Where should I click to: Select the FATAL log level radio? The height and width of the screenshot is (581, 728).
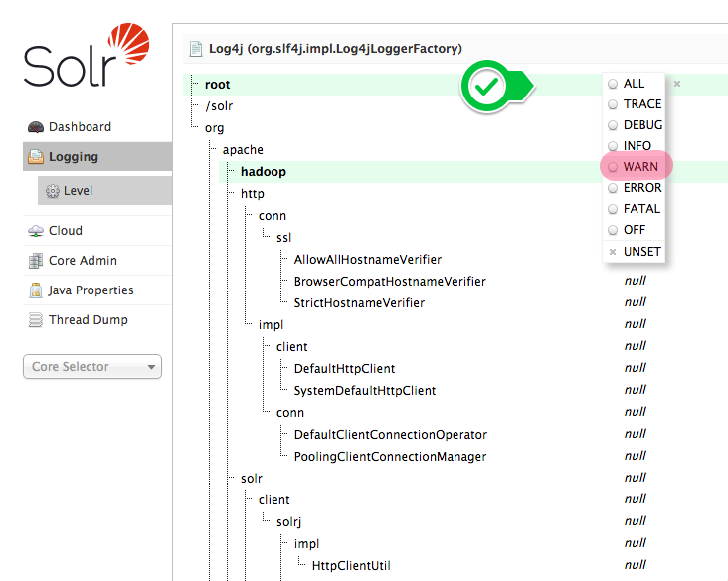pos(613,209)
